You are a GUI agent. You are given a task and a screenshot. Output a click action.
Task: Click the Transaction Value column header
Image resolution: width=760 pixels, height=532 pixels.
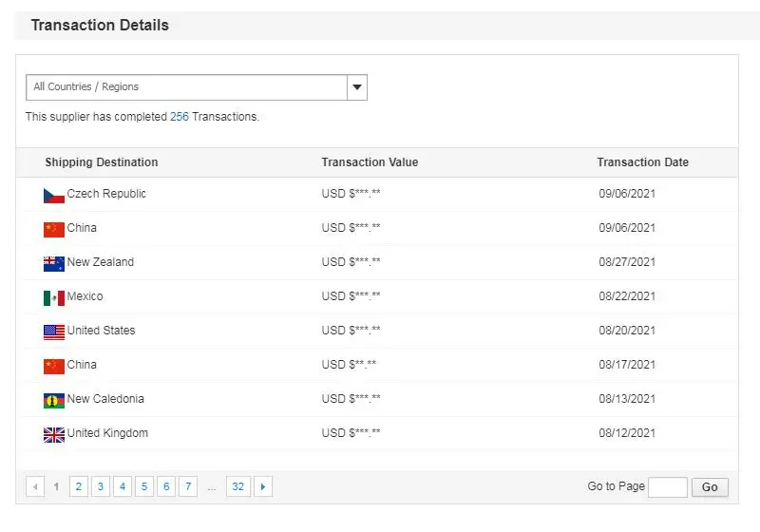pos(370,162)
